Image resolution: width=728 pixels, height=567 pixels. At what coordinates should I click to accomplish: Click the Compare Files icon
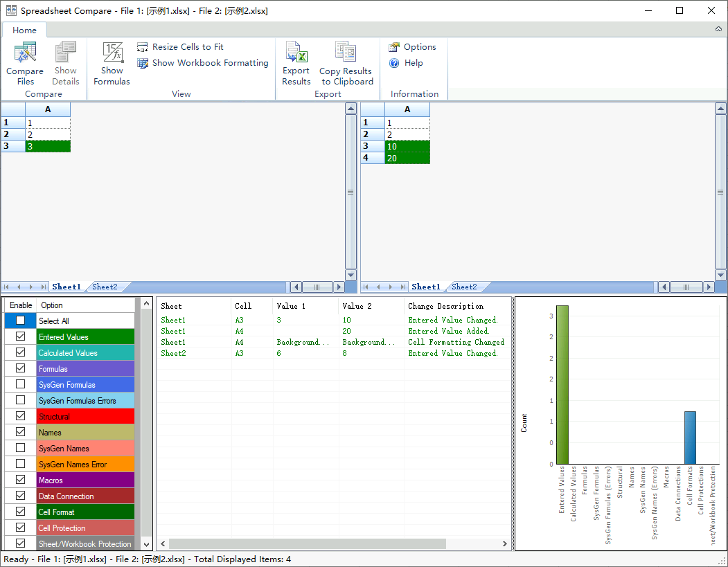[25, 55]
